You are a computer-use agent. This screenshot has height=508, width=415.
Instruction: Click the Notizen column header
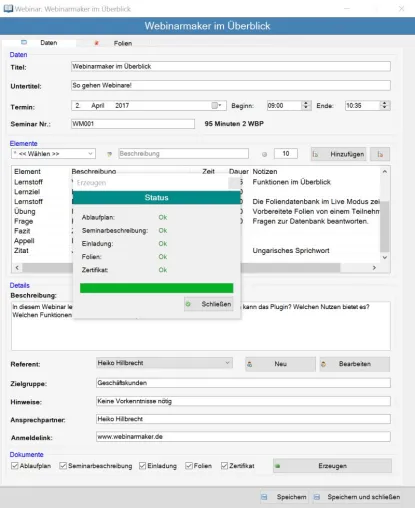click(265, 171)
